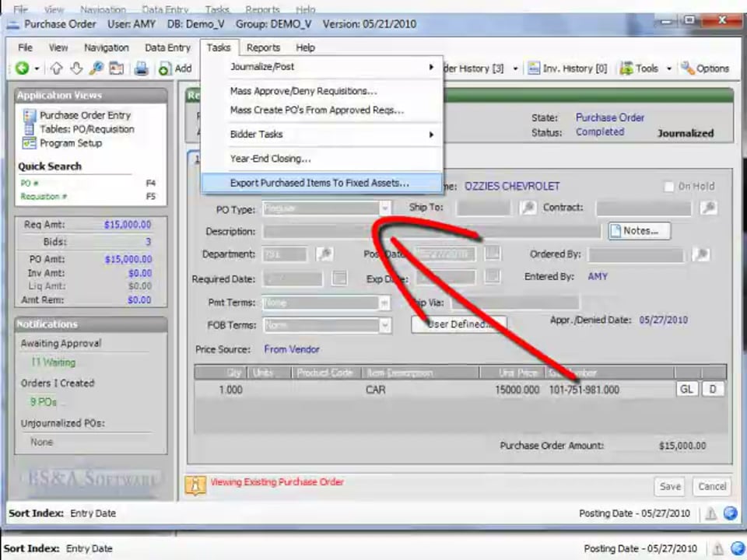This screenshot has height=560, width=747.
Task: Click blue globe icon in window status bar
Action: (x=731, y=513)
